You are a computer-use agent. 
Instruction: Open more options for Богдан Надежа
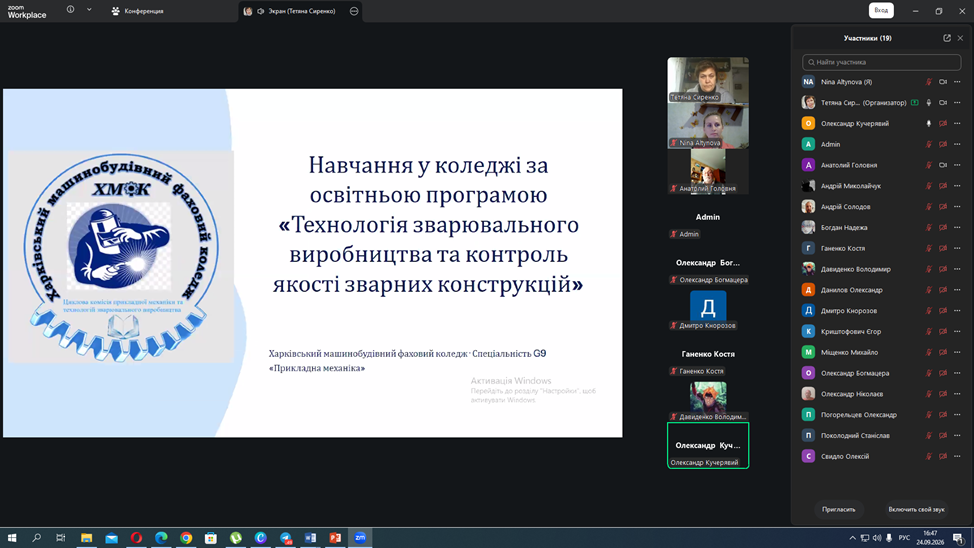coord(957,227)
